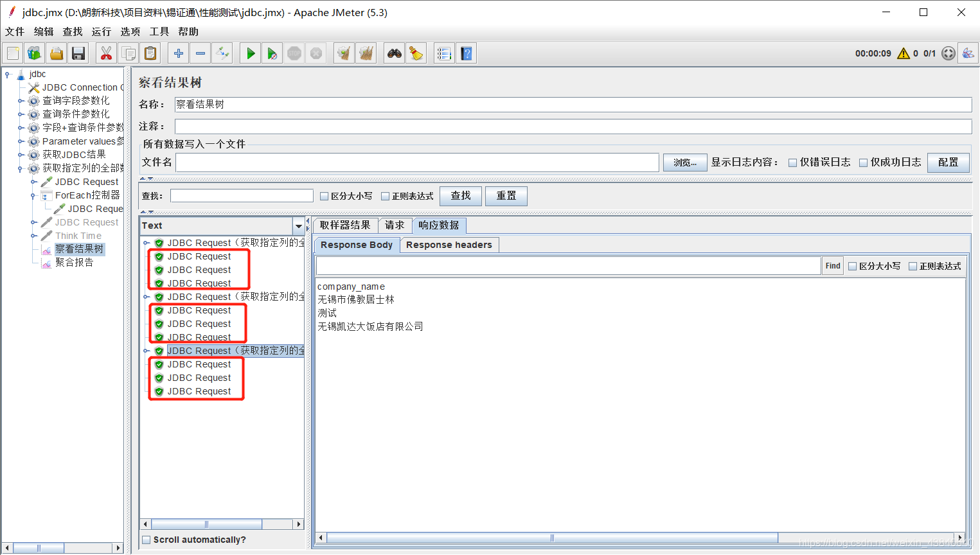Click the thread count circular icon
The image size is (980, 555).
[x=949, y=53]
